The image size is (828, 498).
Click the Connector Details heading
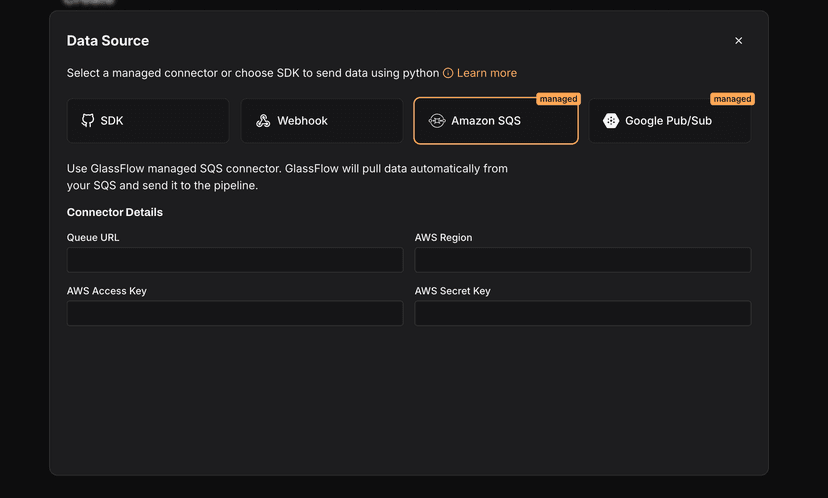click(115, 212)
